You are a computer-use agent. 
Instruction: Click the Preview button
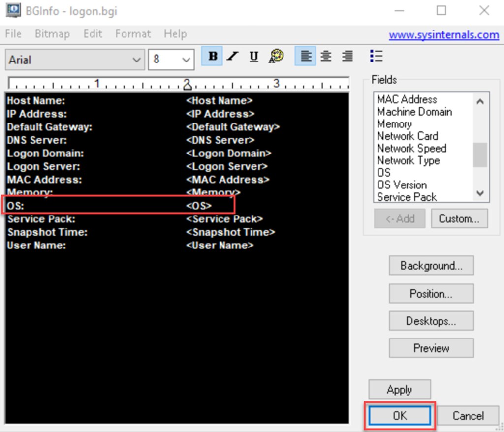click(x=431, y=348)
